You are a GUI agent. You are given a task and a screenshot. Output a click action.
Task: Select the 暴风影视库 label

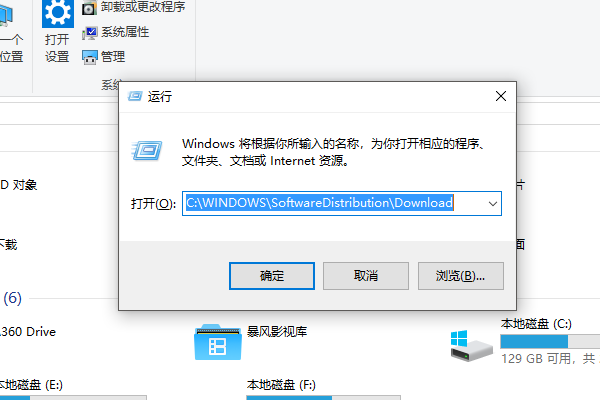(277, 331)
